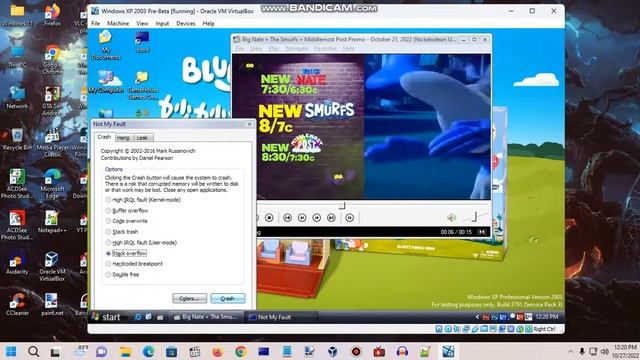Open My Documents icon in XP desktop

[106, 45]
